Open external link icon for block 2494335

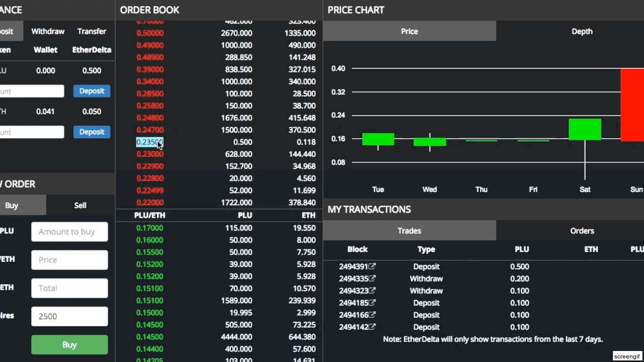[373, 278]
